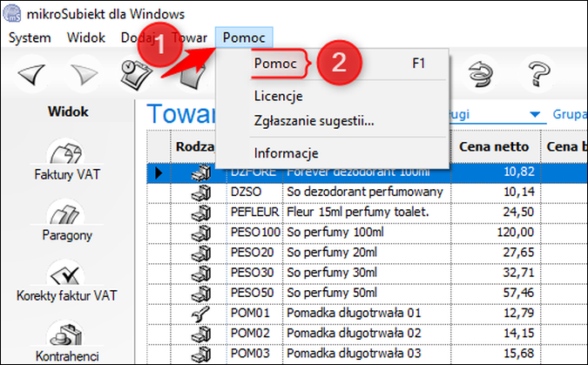Click the mikroSubiekt app icon in the title bar
This screenshot has height=365, width=588.
coord(12,14)
